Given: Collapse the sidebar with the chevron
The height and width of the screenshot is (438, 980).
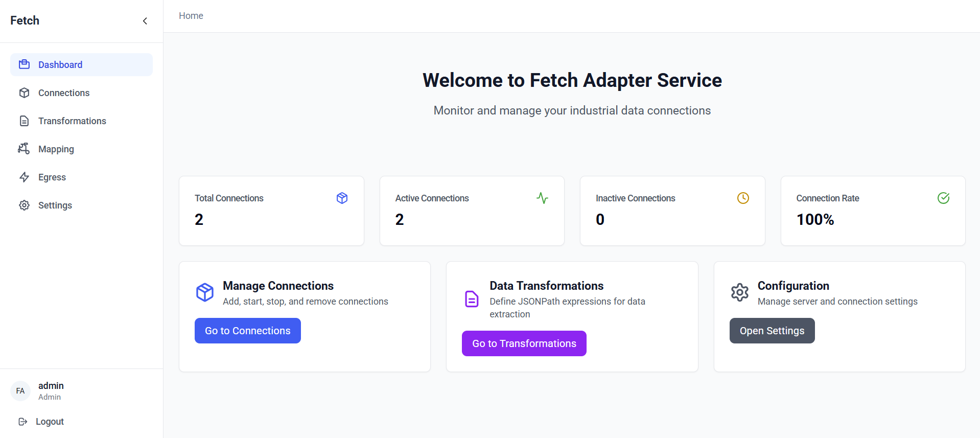Looking at the screenshot, I should pyautogui.click(x=145, y=21).
